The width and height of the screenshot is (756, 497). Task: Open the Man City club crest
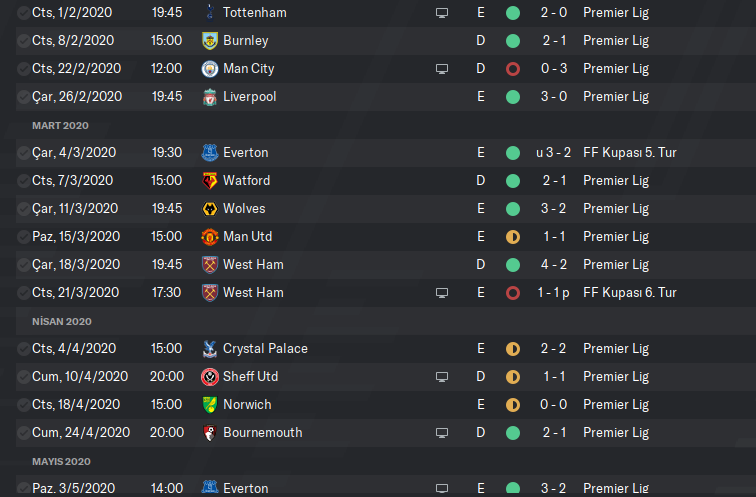(209, 69)
